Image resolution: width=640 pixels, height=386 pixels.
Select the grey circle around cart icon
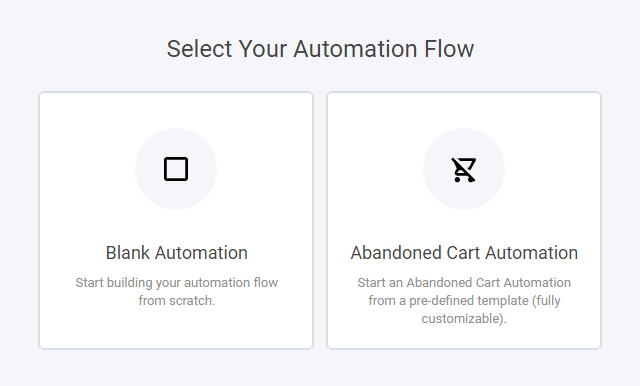tap(464, 169)
